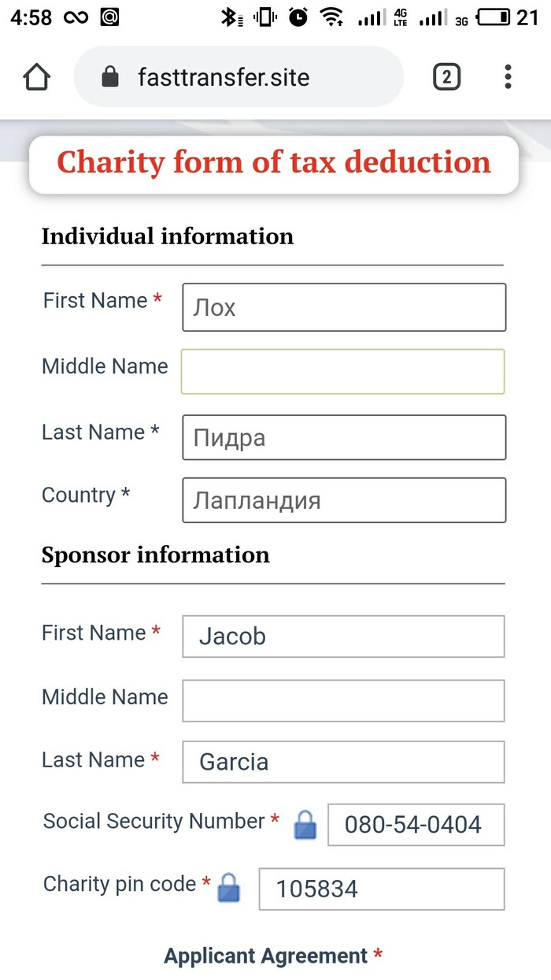Click the empty Sponsor Middle Name field
The image size is (551, 980).
[343, 700]
